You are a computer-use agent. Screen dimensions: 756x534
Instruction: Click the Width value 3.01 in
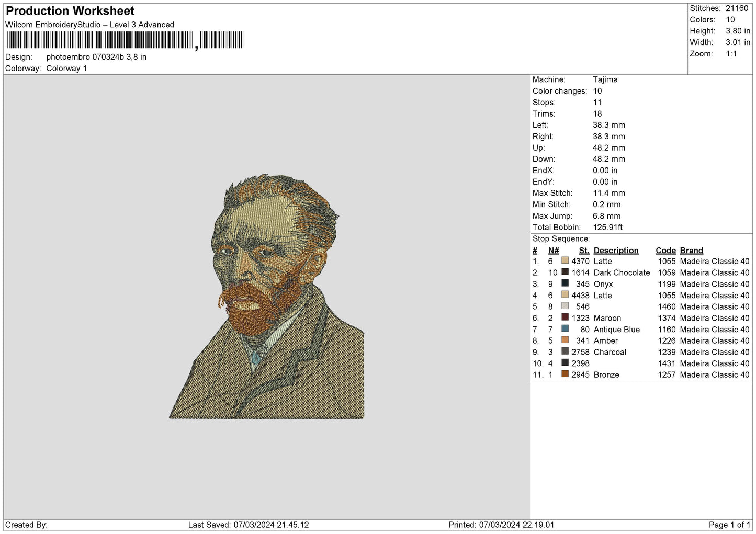tap(738, 42)
